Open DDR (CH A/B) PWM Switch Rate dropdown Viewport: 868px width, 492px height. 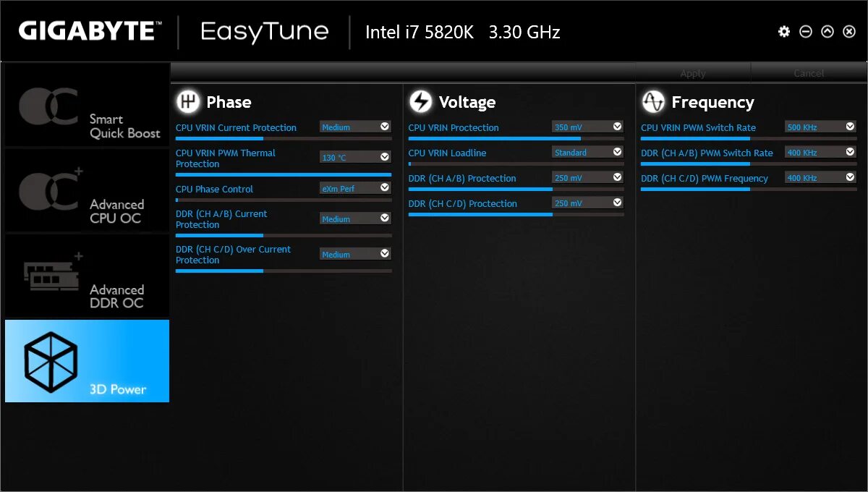click(x=820, y=152)
